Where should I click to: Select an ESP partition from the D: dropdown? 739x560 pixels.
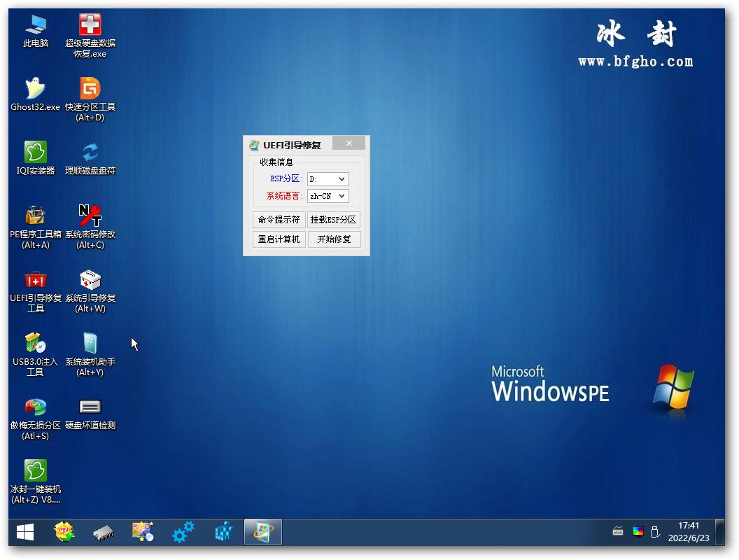click(327, 178)
